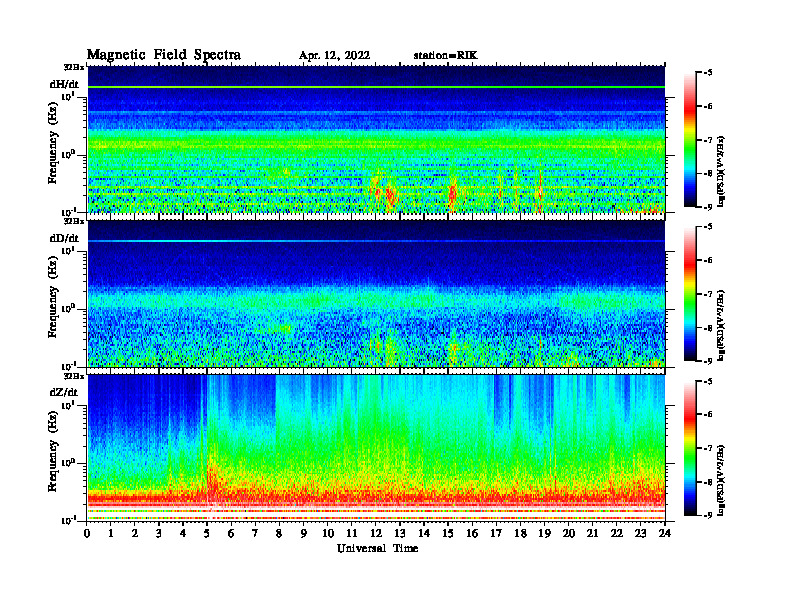Click the dH/dt panel label

[x=64, y=84]
